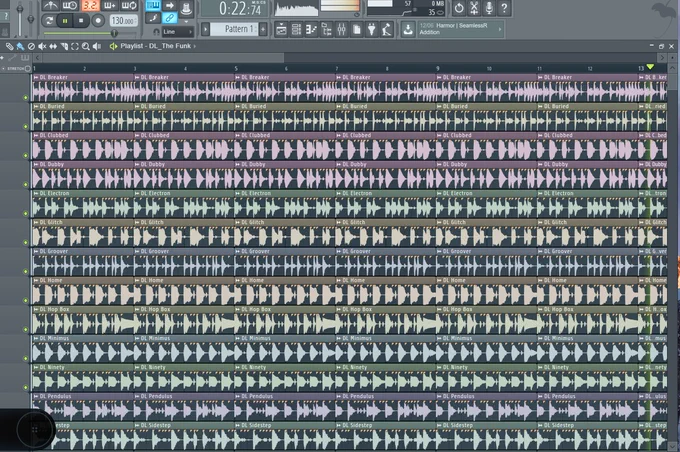
Task: Mute the DL Clubbed track
Action: tap(26, 155)
